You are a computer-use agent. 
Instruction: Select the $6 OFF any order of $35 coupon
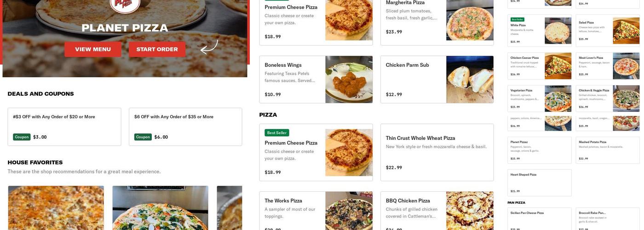(x=185, y=127)
